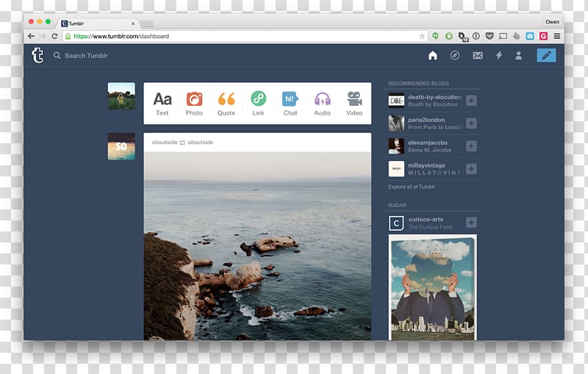Open the reblogged-from sitoutside source link

[x=200, y=143]
